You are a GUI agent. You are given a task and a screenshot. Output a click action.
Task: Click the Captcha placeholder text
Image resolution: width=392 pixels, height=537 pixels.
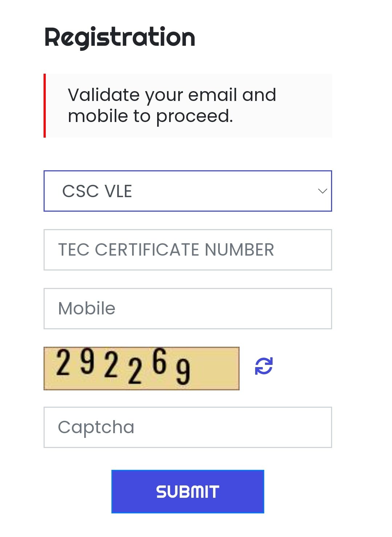pos(96,427)
